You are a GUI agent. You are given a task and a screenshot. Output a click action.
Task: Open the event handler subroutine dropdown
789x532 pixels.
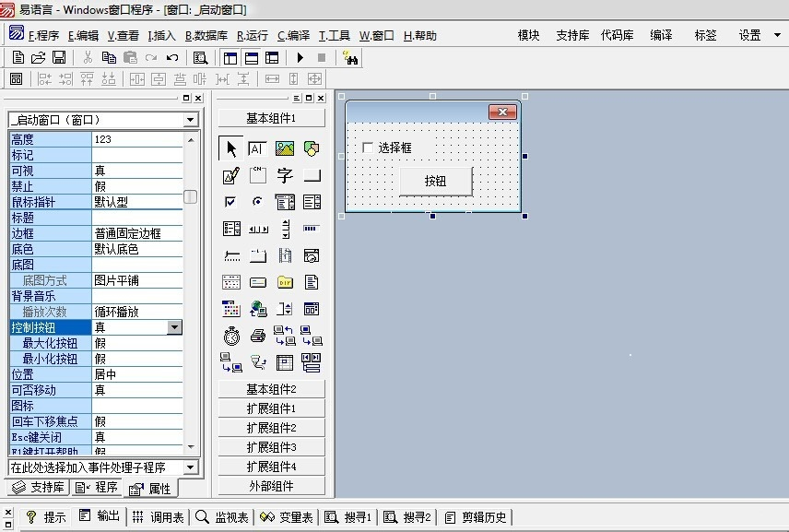[x=190, y=467]
